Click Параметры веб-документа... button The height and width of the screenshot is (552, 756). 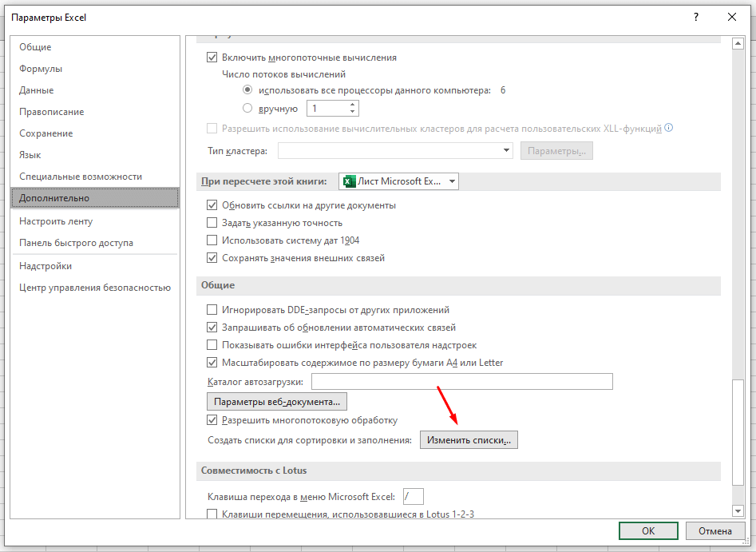[x=277, y=402]
